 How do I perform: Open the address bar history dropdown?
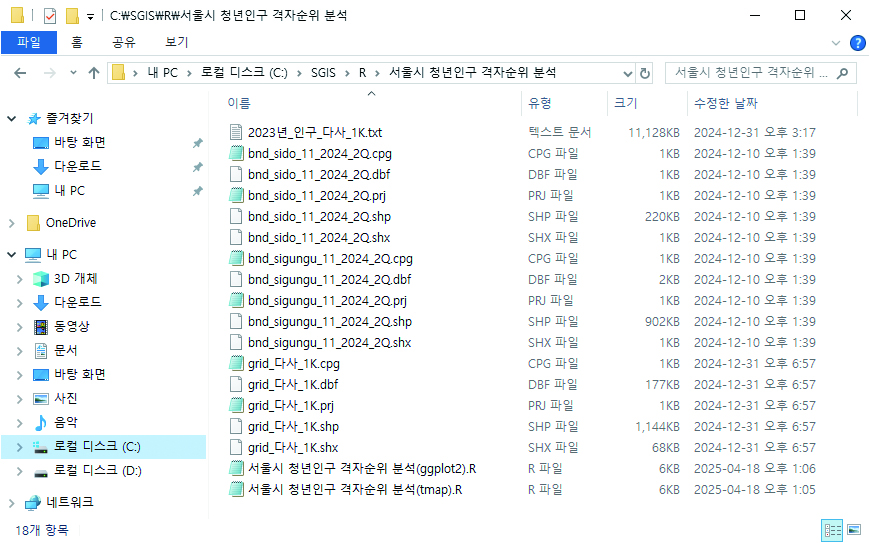coord(628,73)
